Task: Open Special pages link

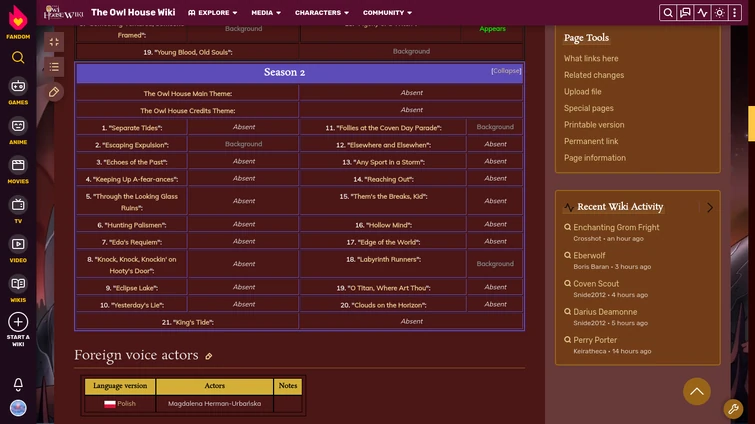Action: (x=588, y=108)
